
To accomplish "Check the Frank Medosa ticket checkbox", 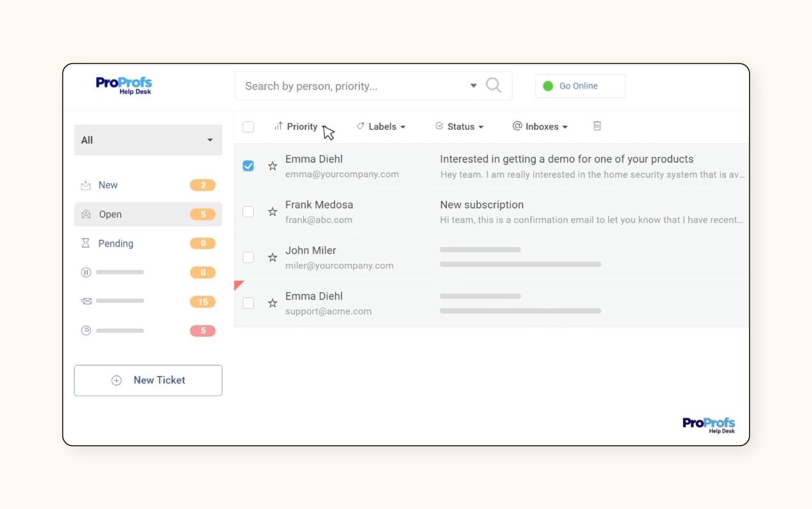I will click(248, 212).
